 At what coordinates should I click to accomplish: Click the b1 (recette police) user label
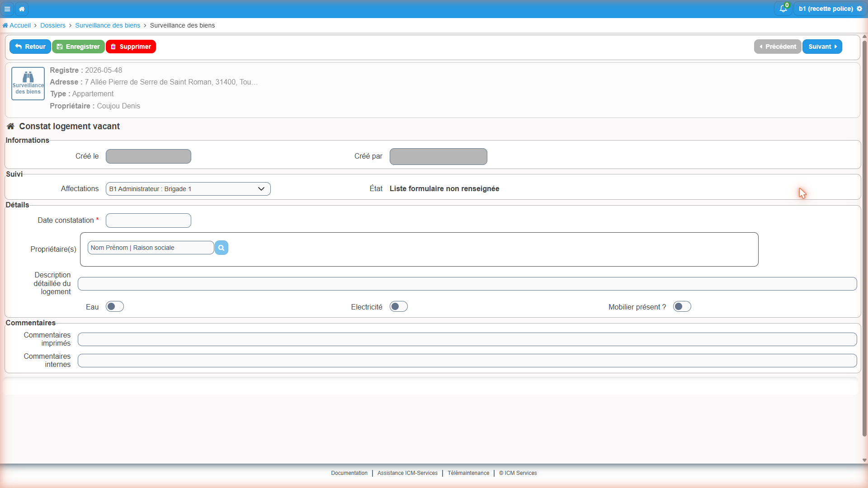826,9
